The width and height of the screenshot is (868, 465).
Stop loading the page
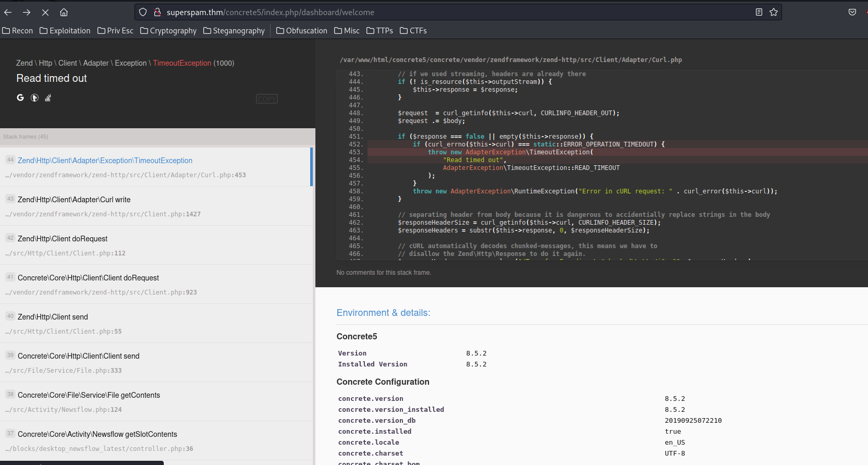(45, 12)
